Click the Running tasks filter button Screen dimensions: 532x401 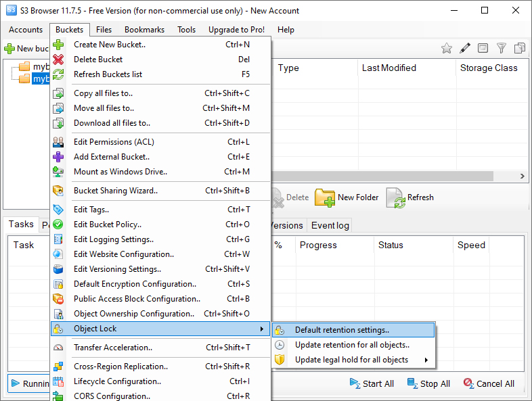(29, 383)
